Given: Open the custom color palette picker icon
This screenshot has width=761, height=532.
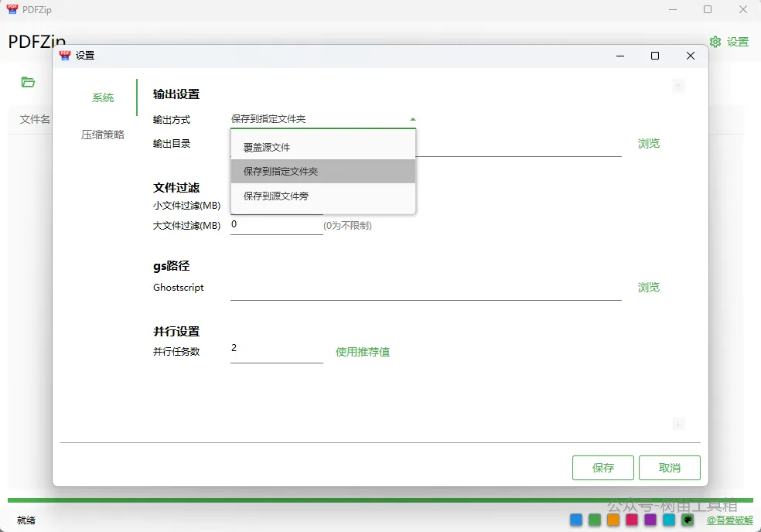Looking at the screenshot, I should point(688,520).
